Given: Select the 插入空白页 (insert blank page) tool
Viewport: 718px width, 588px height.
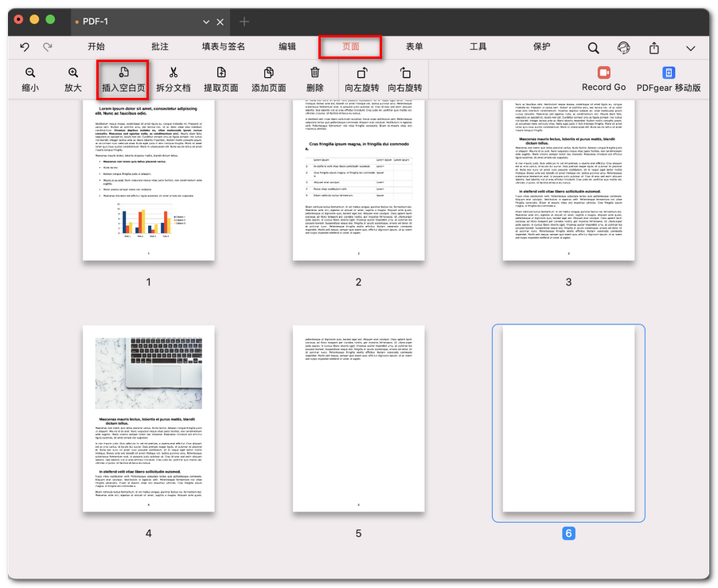Looking at the screenshot, I should 126,80.
